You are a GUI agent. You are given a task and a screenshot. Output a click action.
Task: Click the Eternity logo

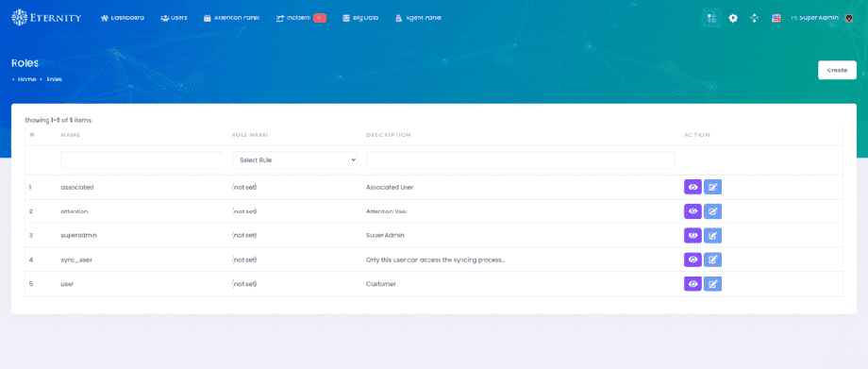46,18
